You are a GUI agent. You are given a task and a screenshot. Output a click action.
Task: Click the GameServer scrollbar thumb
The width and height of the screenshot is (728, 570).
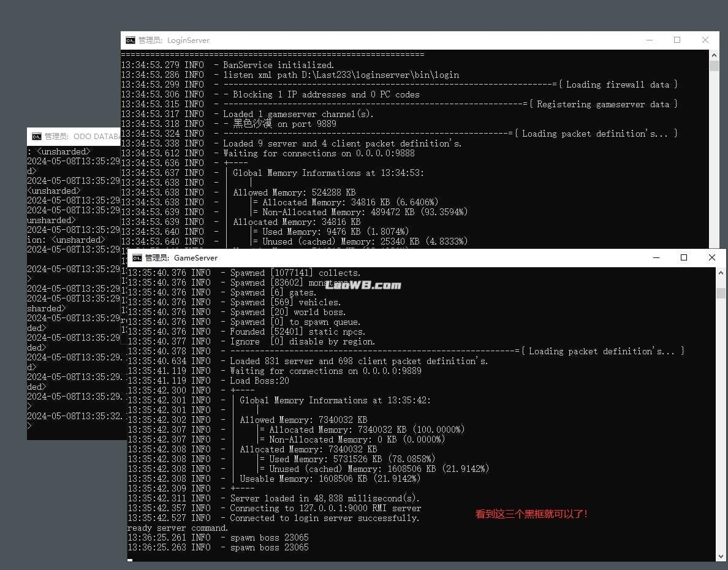[721, 293]
